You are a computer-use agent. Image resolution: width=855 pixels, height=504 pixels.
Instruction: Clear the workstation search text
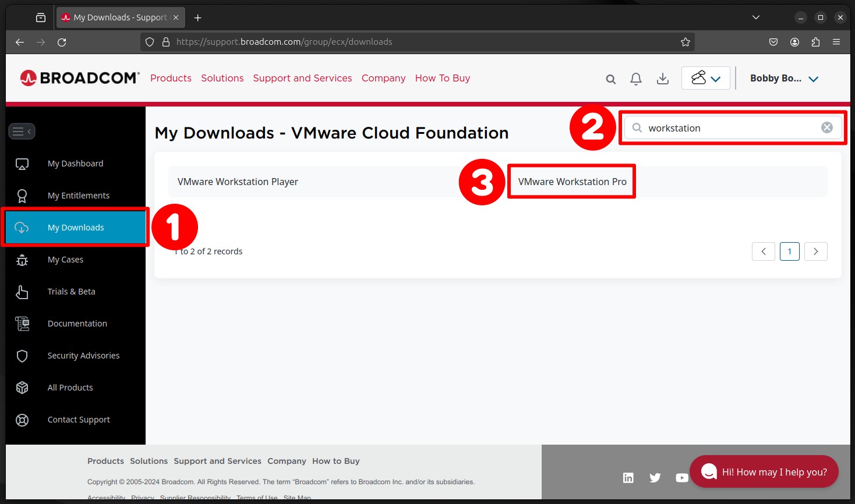(x=827, y=127)
